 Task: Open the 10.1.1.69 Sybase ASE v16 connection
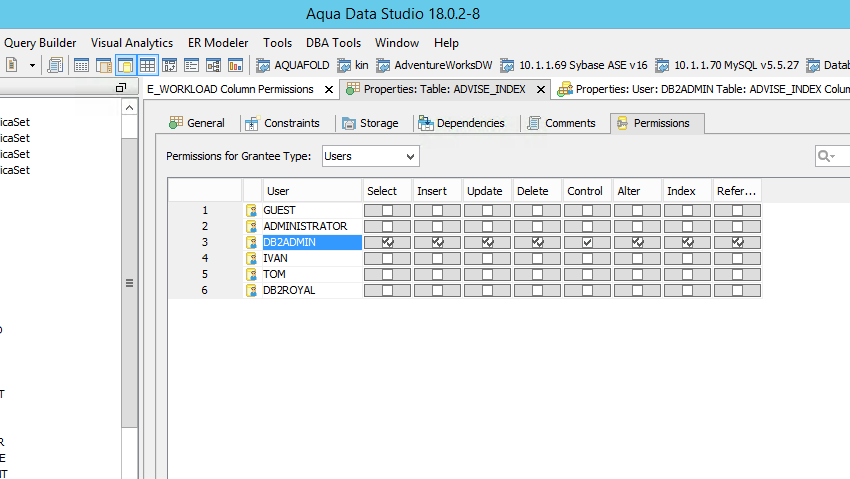pyautogui.click(x=574, y=66)
